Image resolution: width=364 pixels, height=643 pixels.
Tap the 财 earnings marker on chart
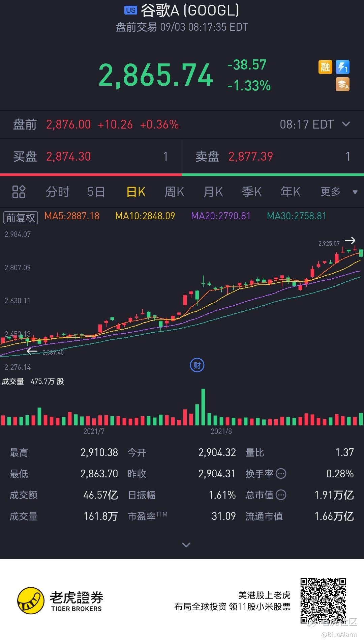(x=197, y=365)
